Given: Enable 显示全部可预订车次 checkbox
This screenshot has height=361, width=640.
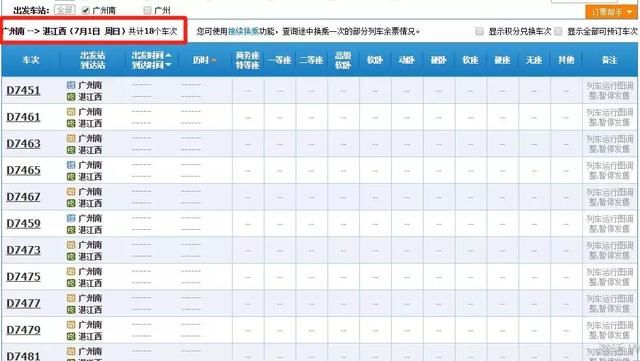Looking at the screenshot, I should coord(558,31).
